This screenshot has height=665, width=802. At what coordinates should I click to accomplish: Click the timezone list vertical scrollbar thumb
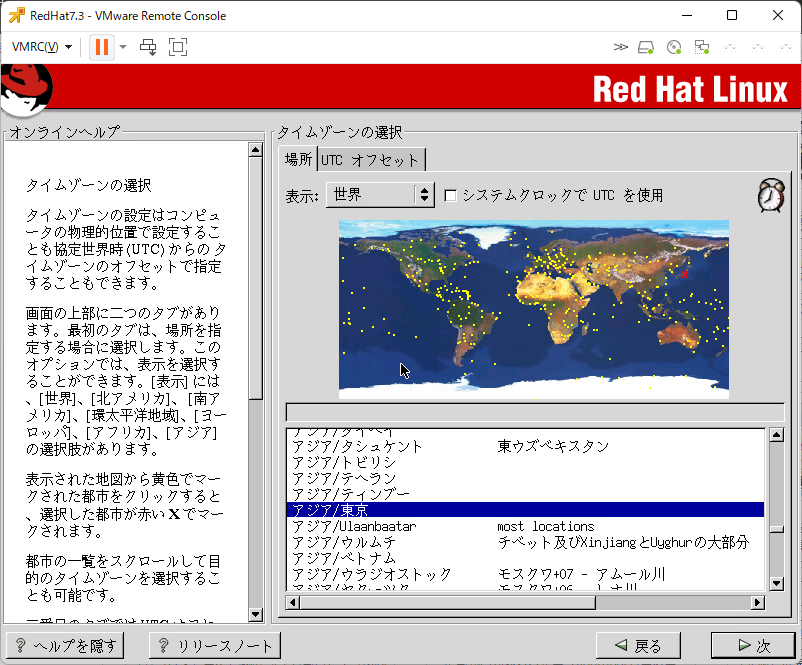(x=776, y=529)
